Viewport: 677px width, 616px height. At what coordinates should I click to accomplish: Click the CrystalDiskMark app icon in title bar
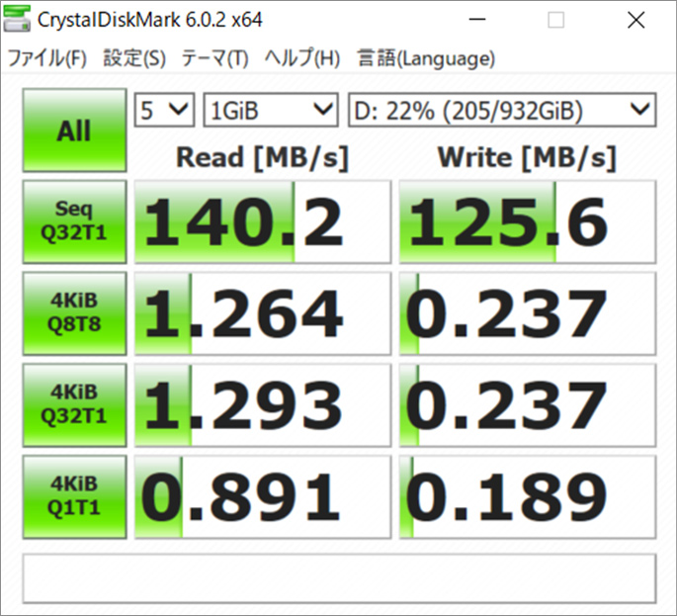(17, 19)
